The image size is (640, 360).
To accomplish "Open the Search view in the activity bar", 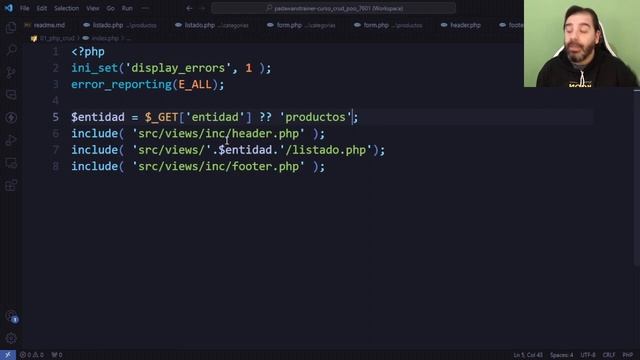I will click(x=11, y=51).
